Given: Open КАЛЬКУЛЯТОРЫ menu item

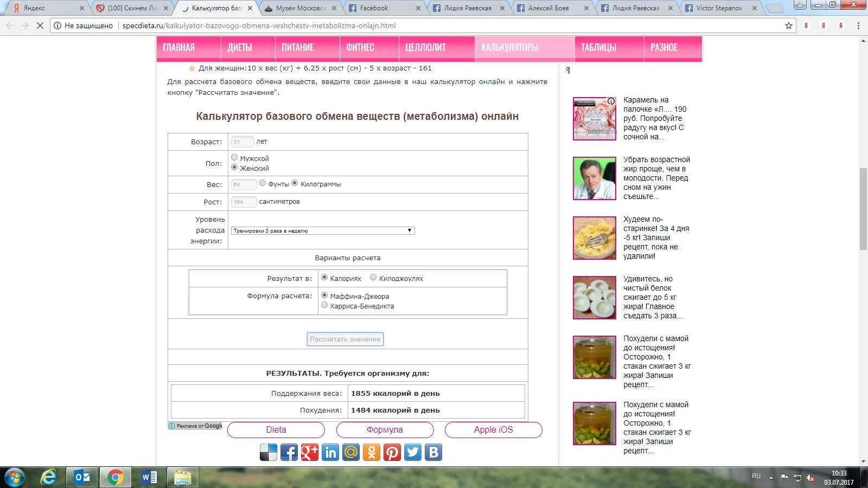Looking at the screenshot, I should coord(525,48).
